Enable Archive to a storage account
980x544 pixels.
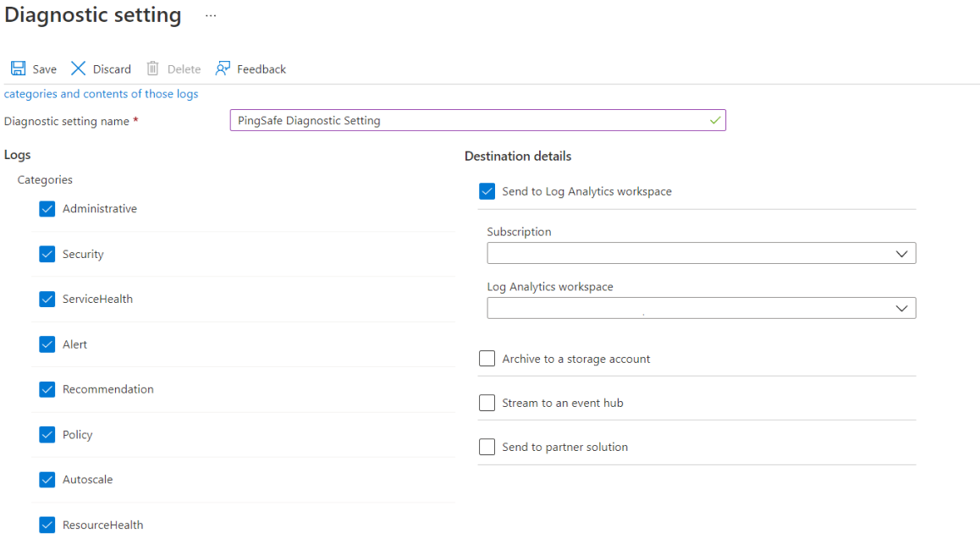coord(487,360)
